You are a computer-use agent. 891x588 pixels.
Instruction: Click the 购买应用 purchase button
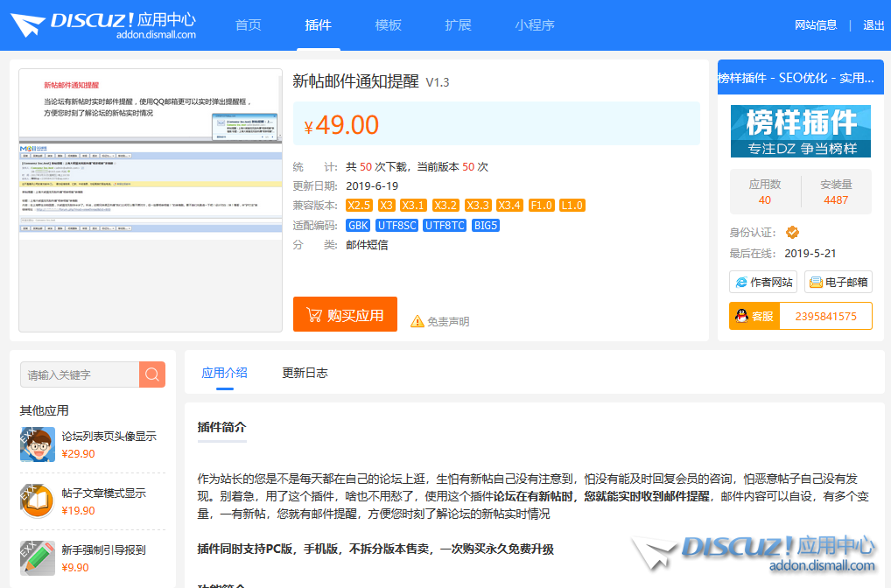(345, 314)
